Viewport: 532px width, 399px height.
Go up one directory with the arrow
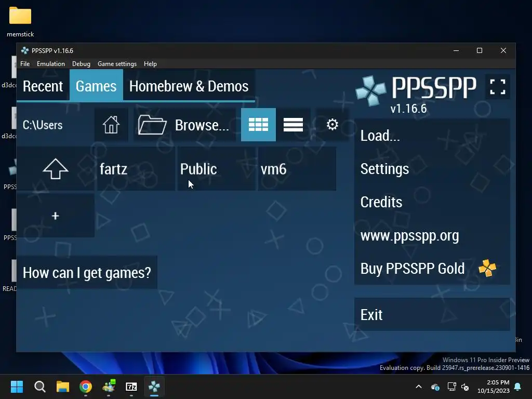55,168
